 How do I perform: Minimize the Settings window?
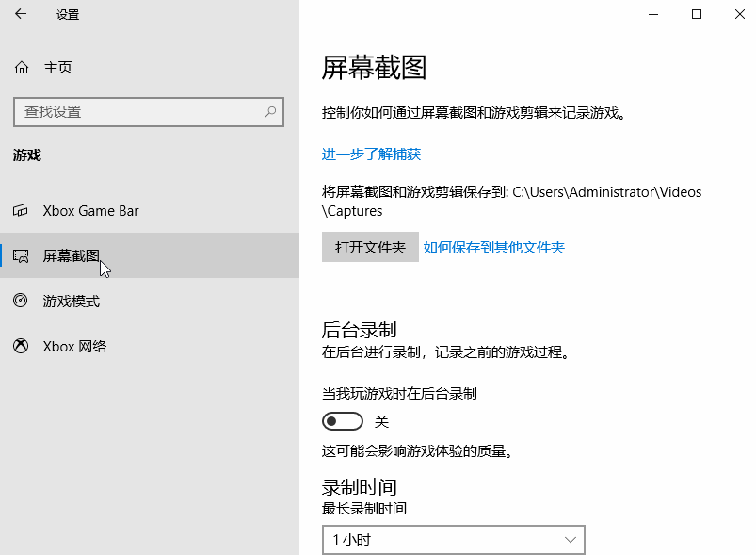click(x=652, y=14)
